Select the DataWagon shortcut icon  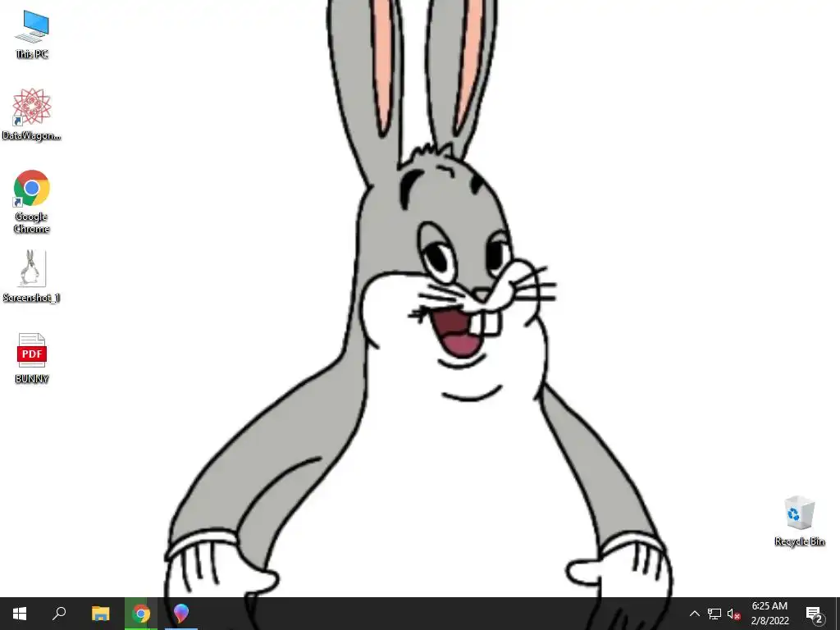[32, 114]
